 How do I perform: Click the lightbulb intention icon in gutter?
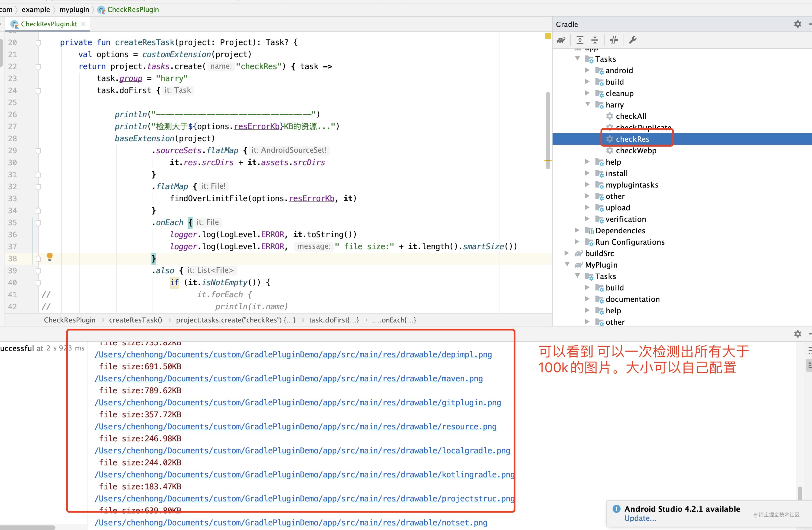[x=50, y=257]
